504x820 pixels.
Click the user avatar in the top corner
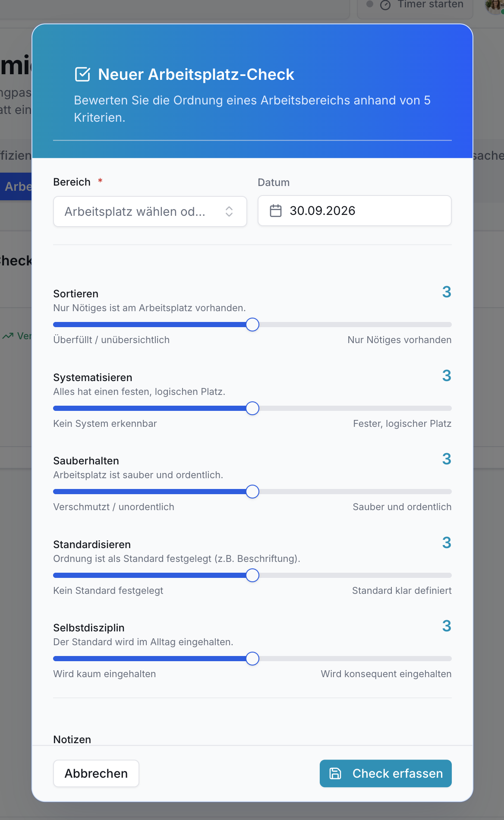click(x=495, y=5)
